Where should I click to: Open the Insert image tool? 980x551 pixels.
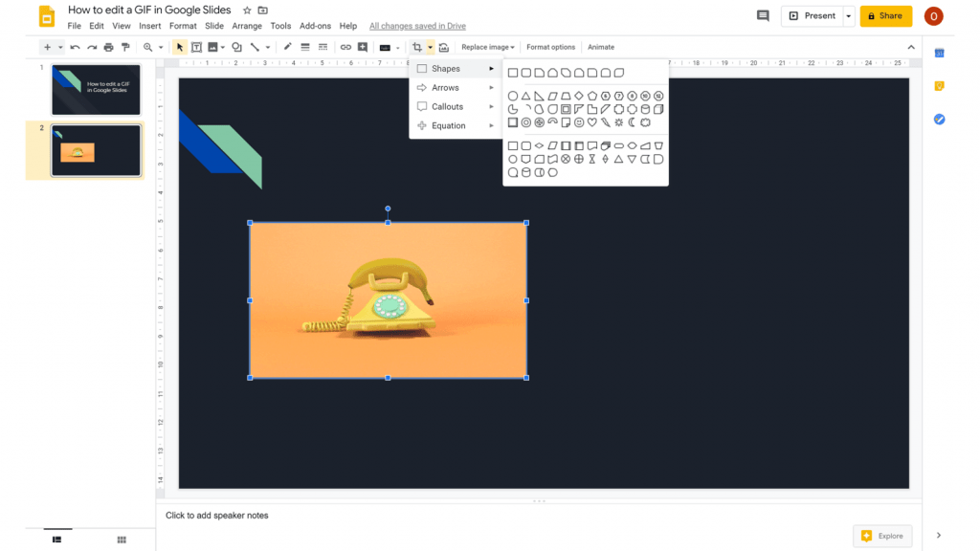tap(211, 47)
